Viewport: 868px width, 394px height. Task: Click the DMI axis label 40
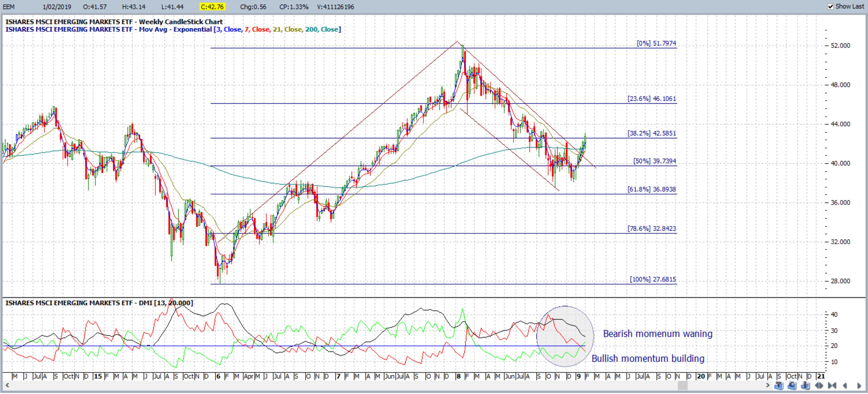click(x=834, y=315)
